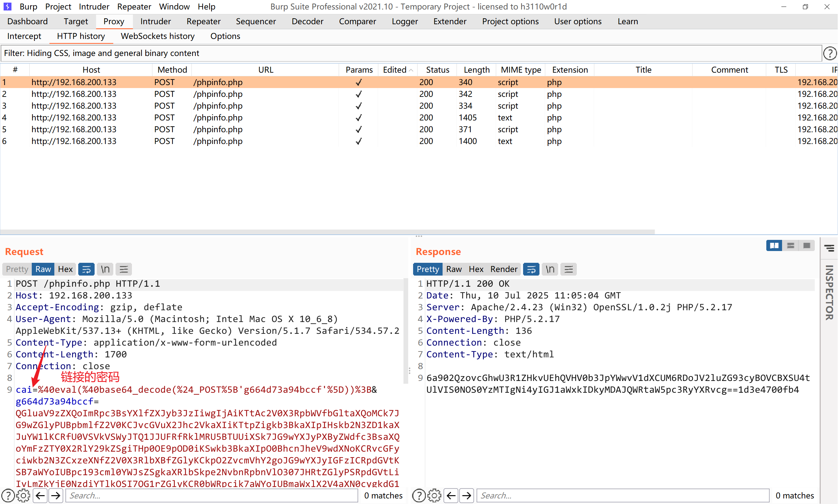838x504 pixels.
Task: Switch to WebSockets history sub-tab
Action: tap(157, 36)
